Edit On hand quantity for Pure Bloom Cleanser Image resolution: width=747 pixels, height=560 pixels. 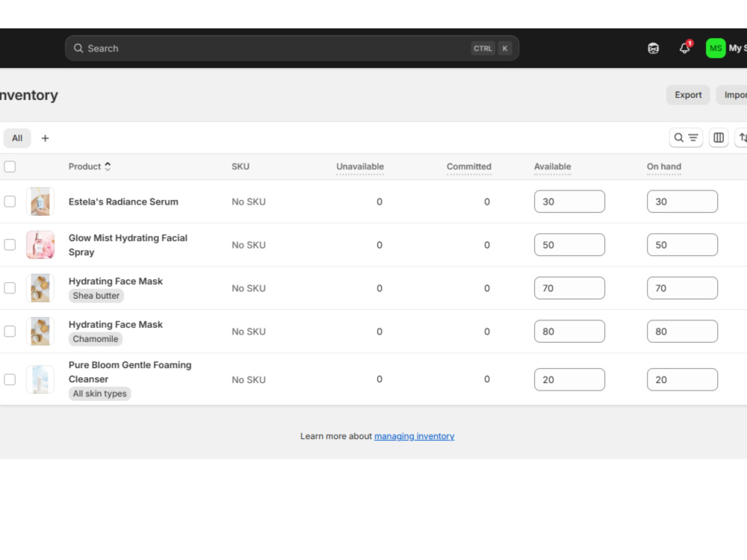pyautogui.click(x=682, y=379)
